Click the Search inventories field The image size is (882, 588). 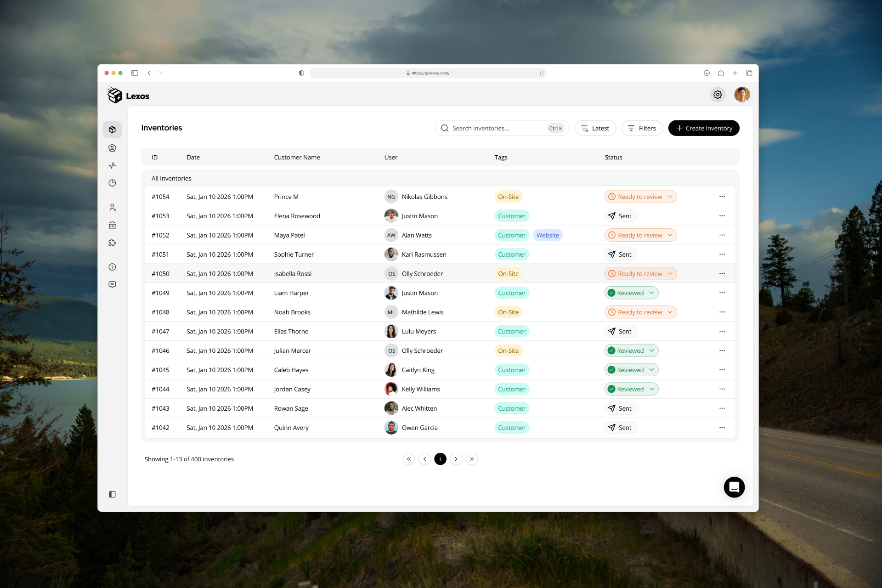[x=496, y=128]
